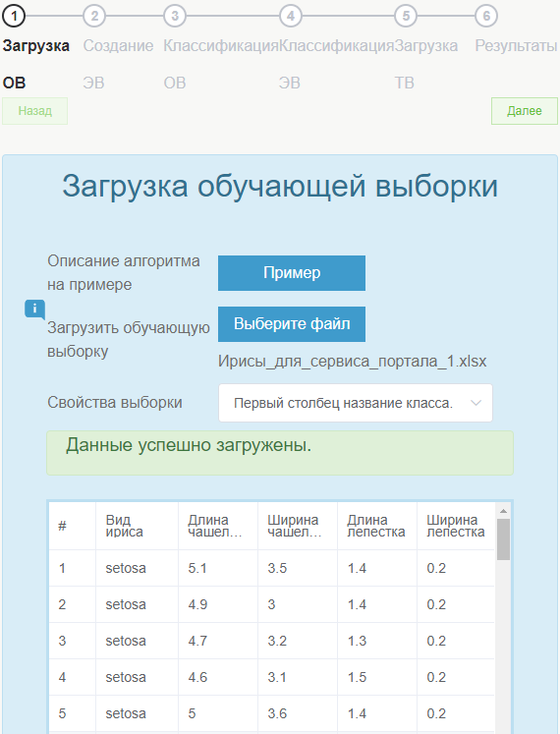Click the Свойства выборки label
The image size is (560, 734).
115,403
